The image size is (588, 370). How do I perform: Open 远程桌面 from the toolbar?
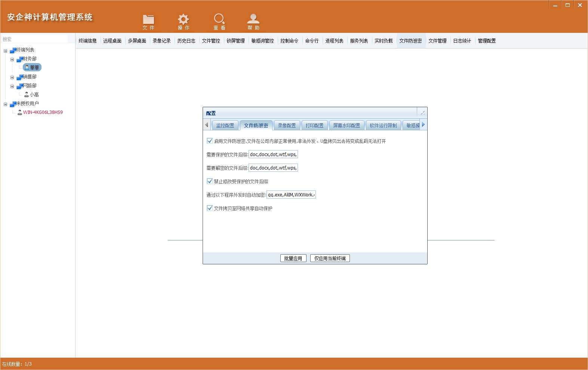coord(113,41)
